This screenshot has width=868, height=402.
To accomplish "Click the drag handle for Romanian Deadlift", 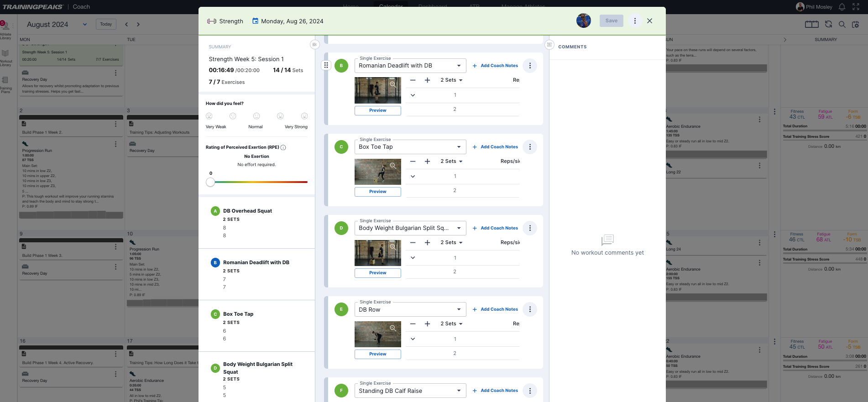I will (326, 65).
